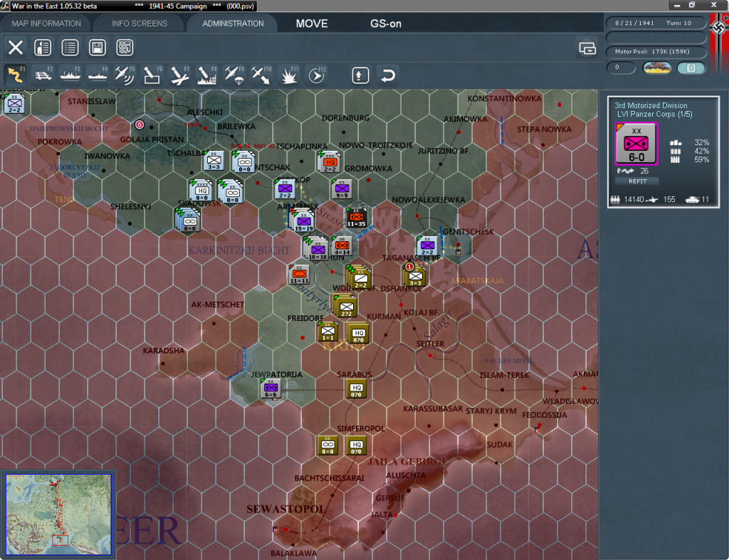Viewport: 729px width, 560px height.
Task: Select the 3=3 unit near Tschalbasy
Action: [x=214, y=161]
